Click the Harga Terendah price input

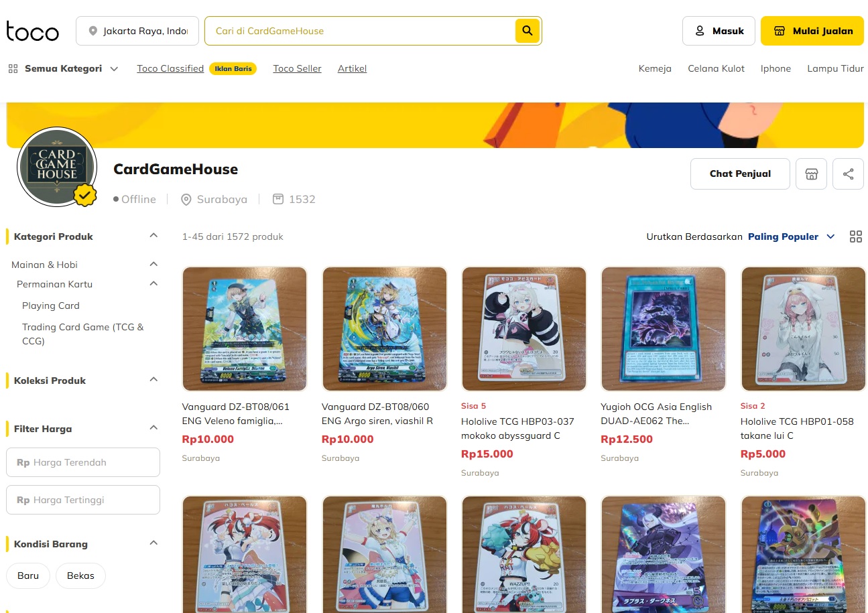point(83,462)
